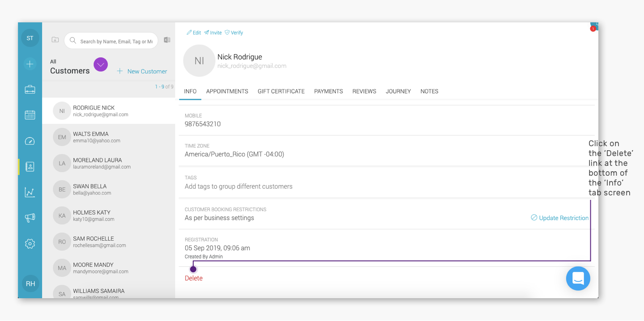Open the Notes tab
The image size is (644, 321).
pos(429,91)
